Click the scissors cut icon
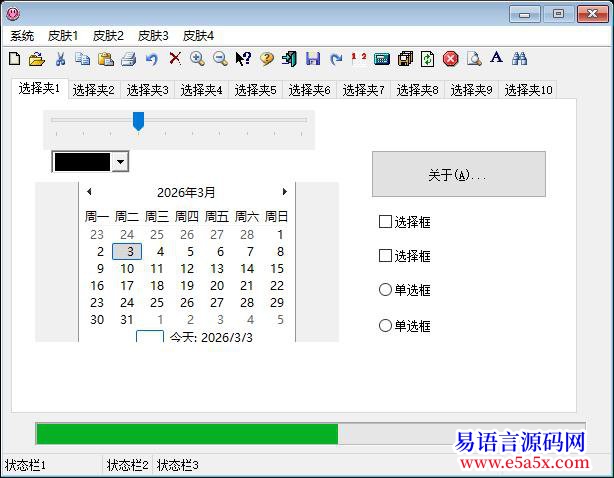Screen dimensions: 614x478 pos(61,59)
